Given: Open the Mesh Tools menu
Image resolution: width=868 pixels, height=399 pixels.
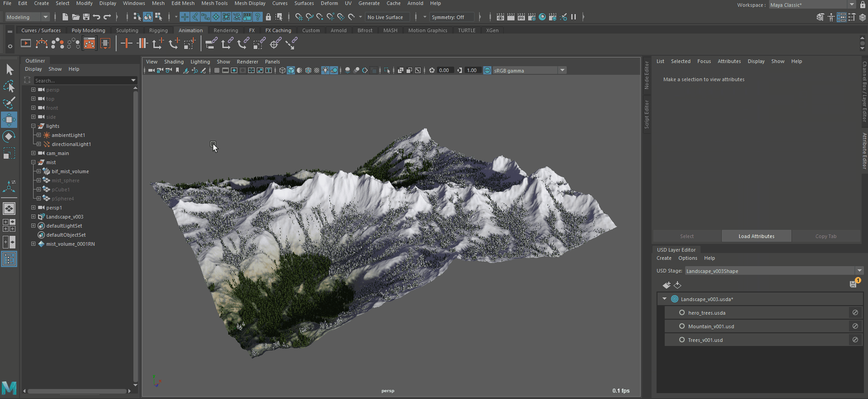Looking at the screenshot, I should pos(214,3).
